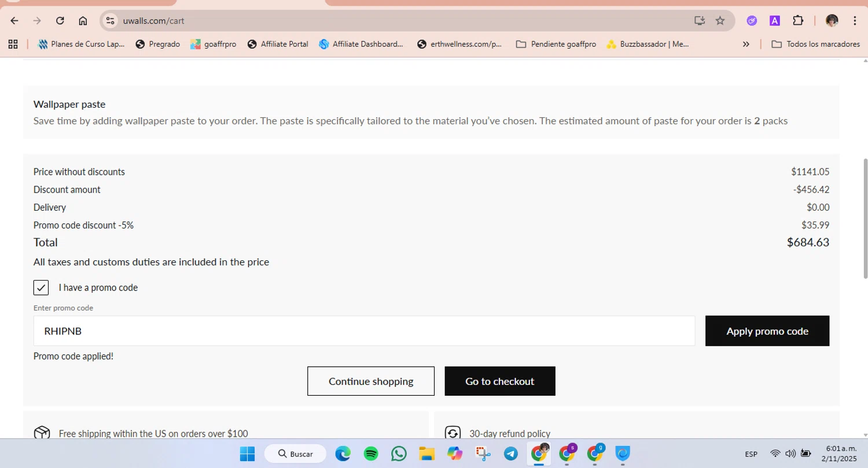The height and width of the screenshot is (468, 868).
Task: Open WhatsApp from the taskbar
Action: (399, 454)
